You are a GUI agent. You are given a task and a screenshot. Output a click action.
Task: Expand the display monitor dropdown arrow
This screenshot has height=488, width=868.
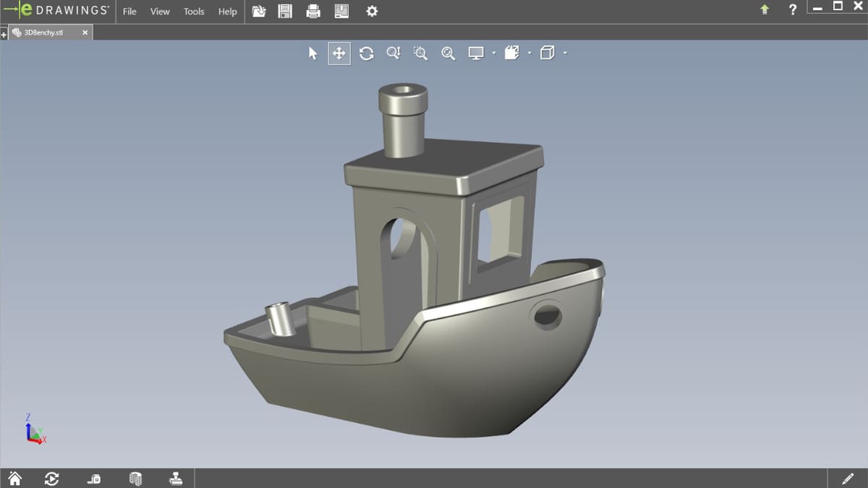[494, 53]
